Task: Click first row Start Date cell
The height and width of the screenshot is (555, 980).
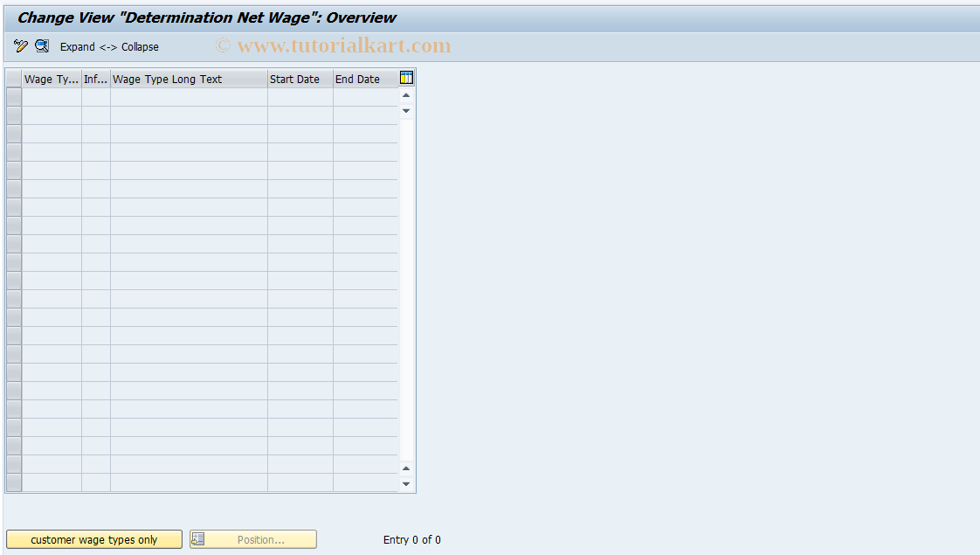Action: coord(300,97)
